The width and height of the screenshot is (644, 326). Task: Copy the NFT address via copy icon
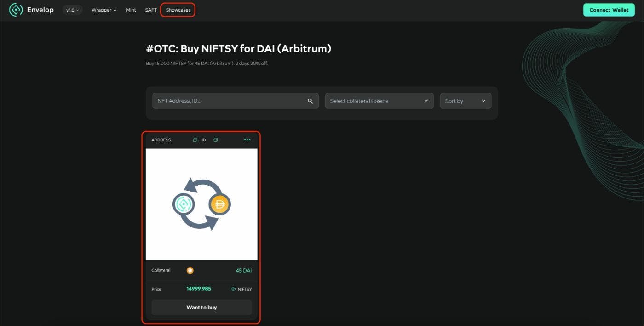(195, 140)
